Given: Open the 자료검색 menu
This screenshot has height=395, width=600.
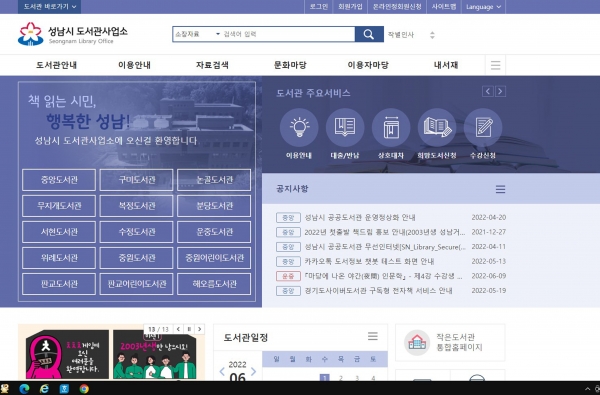Looking at the screenshot, I should pos(212,65).
